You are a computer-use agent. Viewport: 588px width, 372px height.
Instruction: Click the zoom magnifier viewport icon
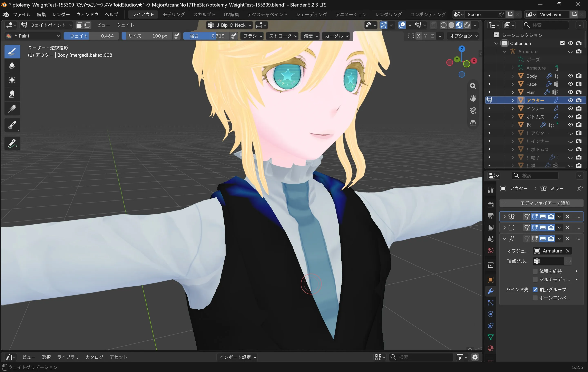coord(473,86)
